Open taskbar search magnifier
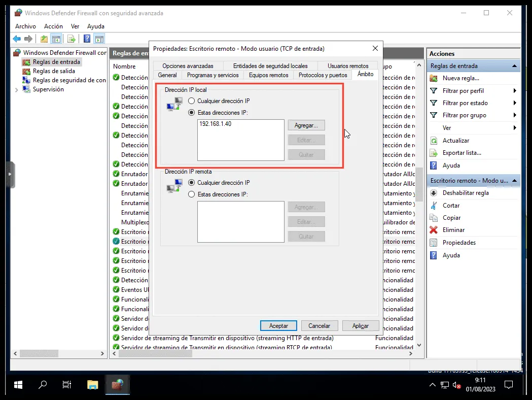Image resolution: width=532 pixels, height=400 pixels. point(43,385)
